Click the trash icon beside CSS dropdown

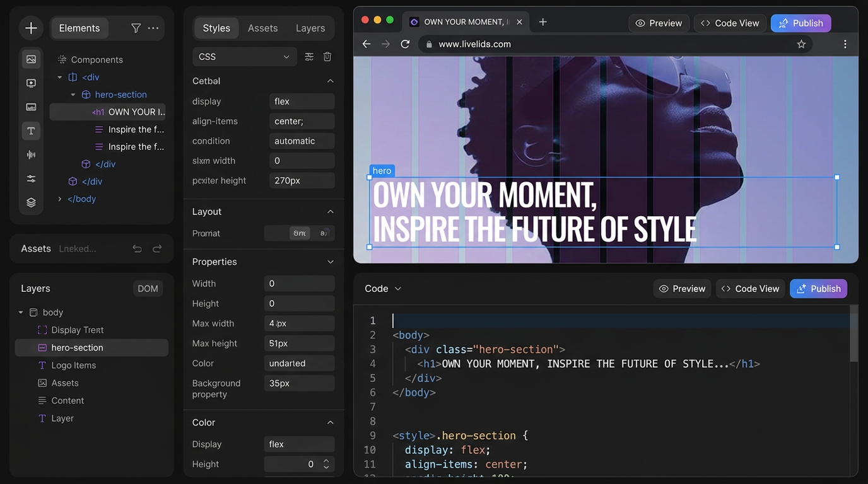tap(327, 57)
